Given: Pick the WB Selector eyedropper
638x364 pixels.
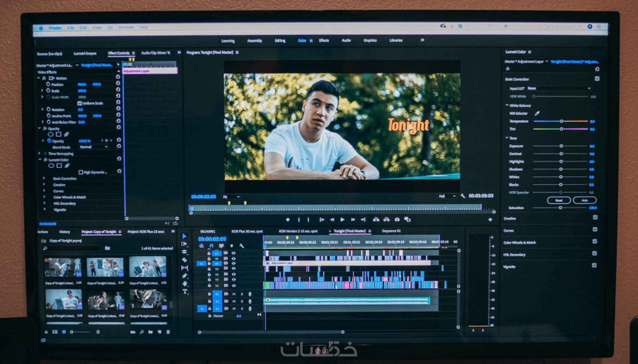Looking at the screenshot, I should [537, 113].
